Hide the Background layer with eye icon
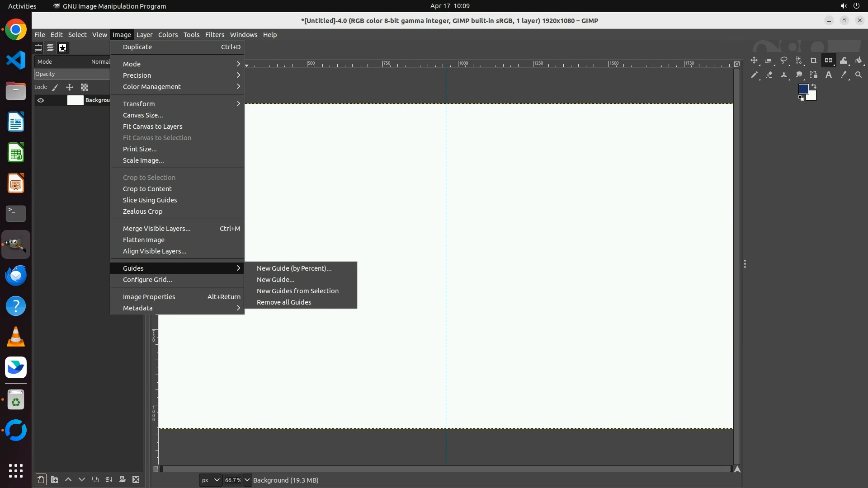Viewport: 868px width, 488px height. pyautogui.click(x=41, y=100)
